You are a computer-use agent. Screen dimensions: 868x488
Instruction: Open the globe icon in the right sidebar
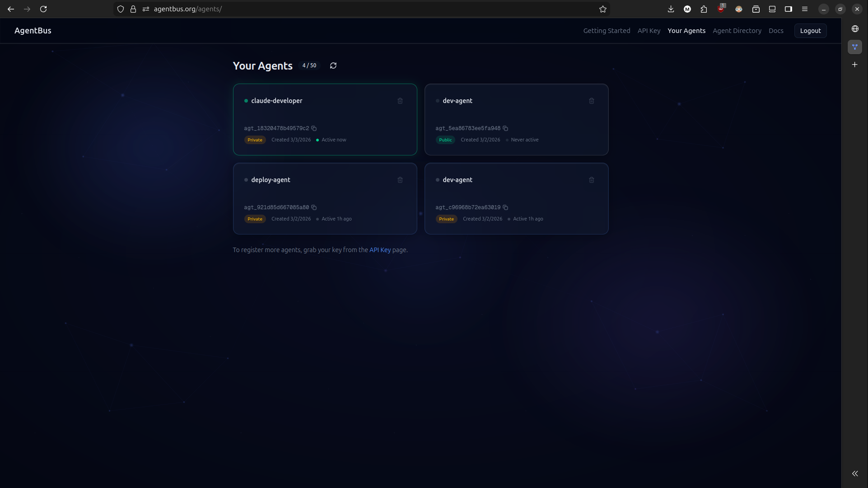855,28
